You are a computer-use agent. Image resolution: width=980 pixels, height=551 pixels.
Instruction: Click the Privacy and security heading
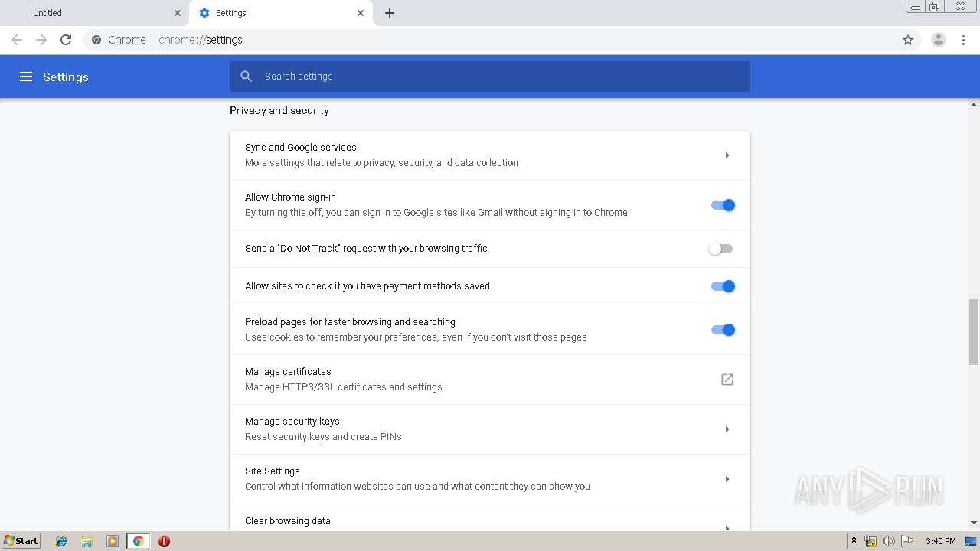tap(279, 110)
